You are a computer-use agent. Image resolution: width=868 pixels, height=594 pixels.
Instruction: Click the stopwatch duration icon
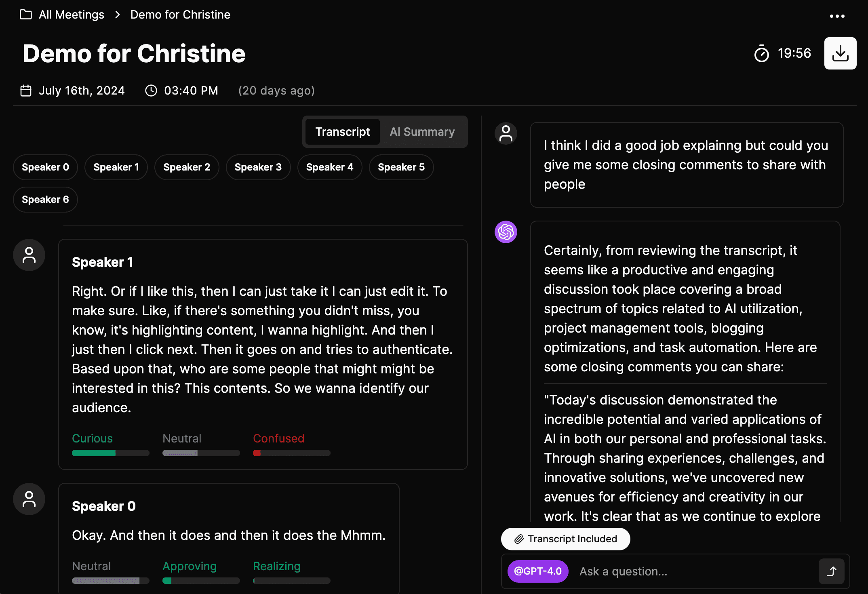(761, 53)
